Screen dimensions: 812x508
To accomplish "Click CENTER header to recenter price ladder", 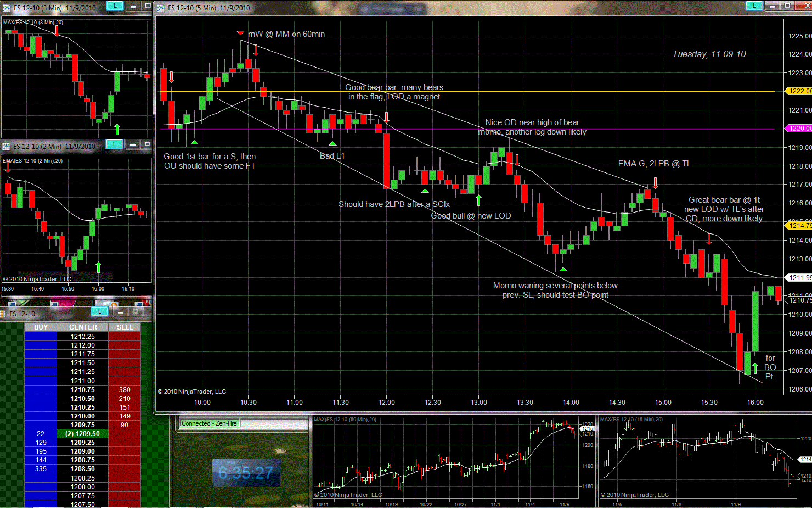I will pyautogui.click(x=83, y=327).
